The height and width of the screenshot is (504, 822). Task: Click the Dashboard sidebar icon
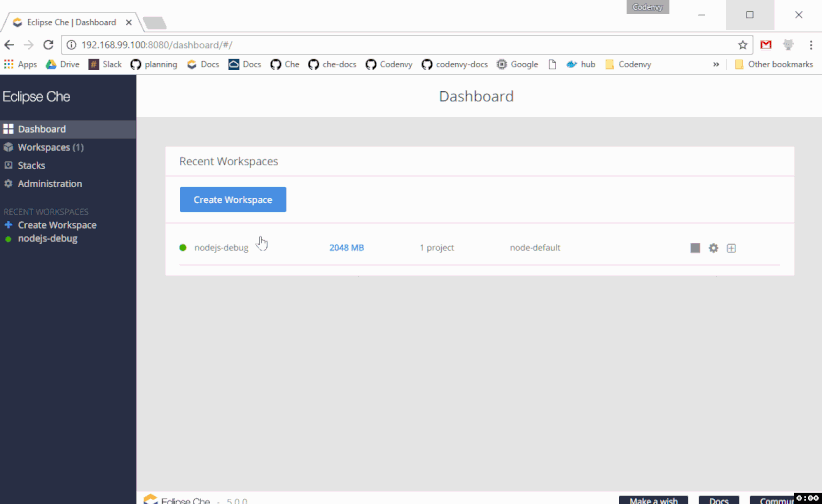8,129
